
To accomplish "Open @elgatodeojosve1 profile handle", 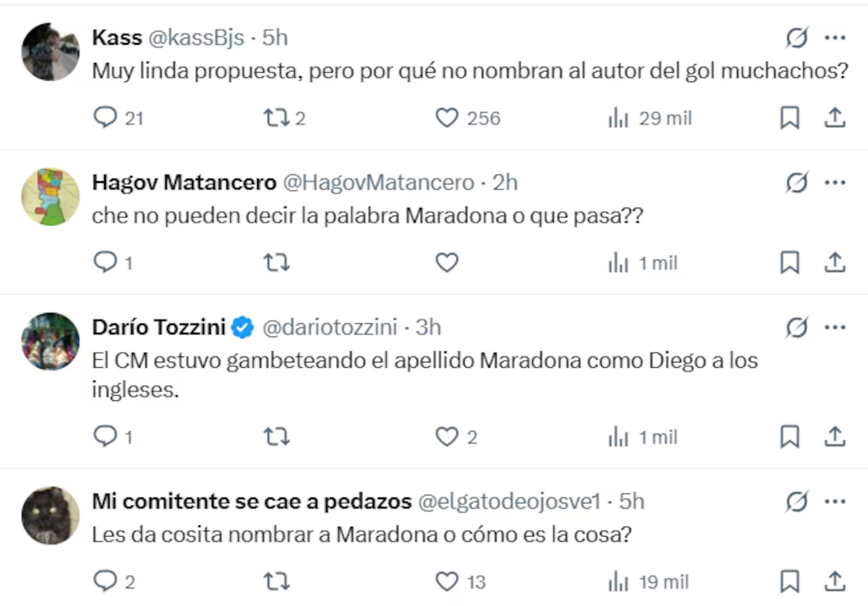I will [x=510, y=501].
